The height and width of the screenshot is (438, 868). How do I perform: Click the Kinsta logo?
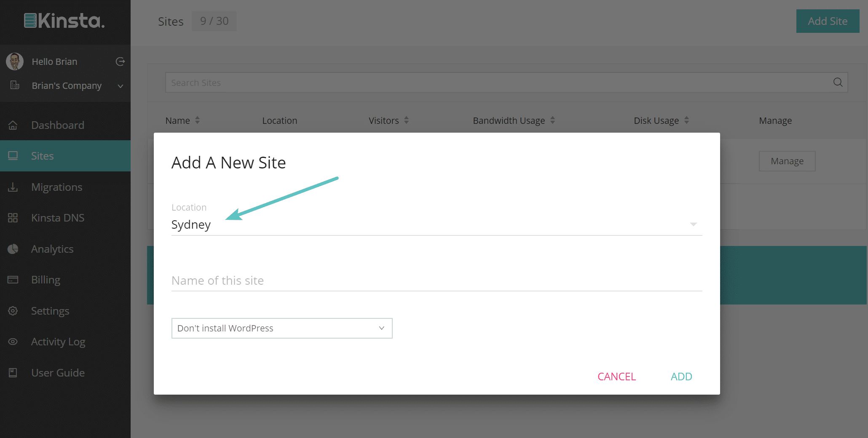coord(64,21)
